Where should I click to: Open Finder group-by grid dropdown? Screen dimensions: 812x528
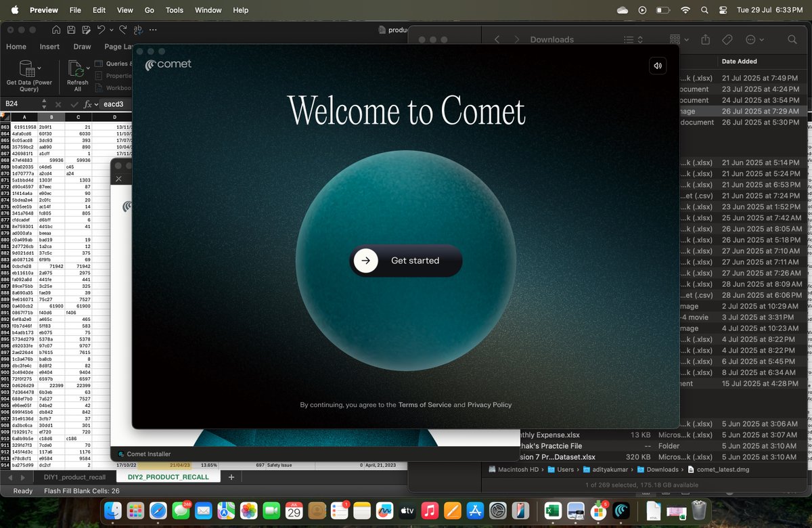[679, 40]
